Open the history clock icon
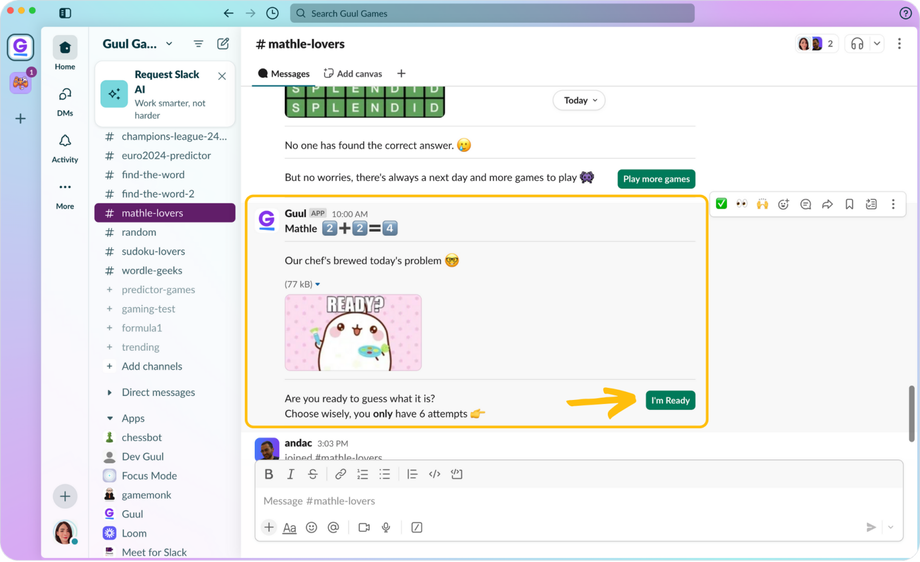Viewport: 920px width, 562px height. pos(272,13)
